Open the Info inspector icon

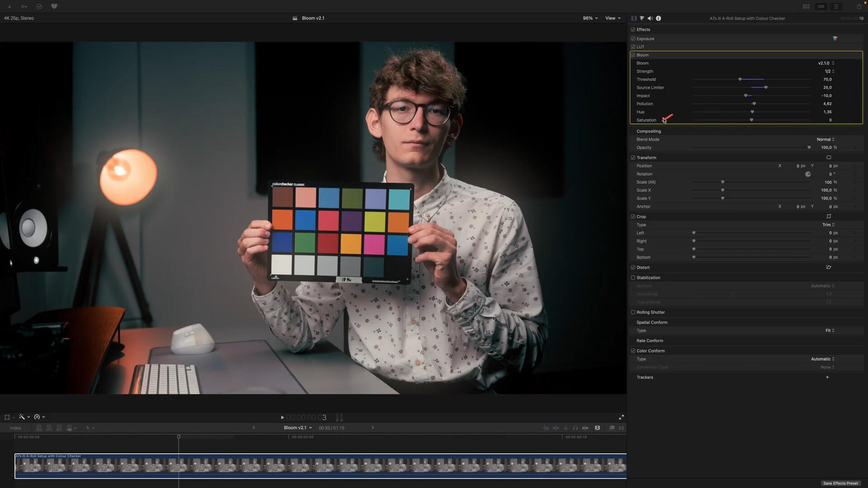(658, 19)
